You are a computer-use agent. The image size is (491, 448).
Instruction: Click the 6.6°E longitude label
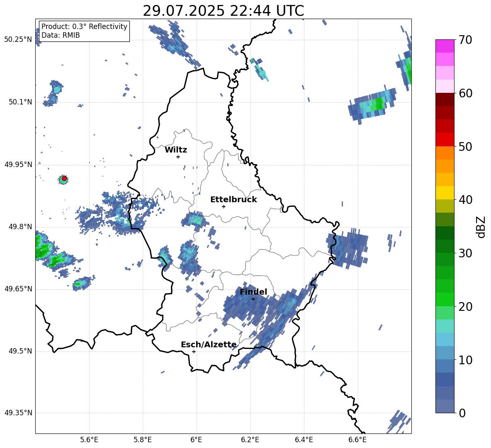pos(357,440)
